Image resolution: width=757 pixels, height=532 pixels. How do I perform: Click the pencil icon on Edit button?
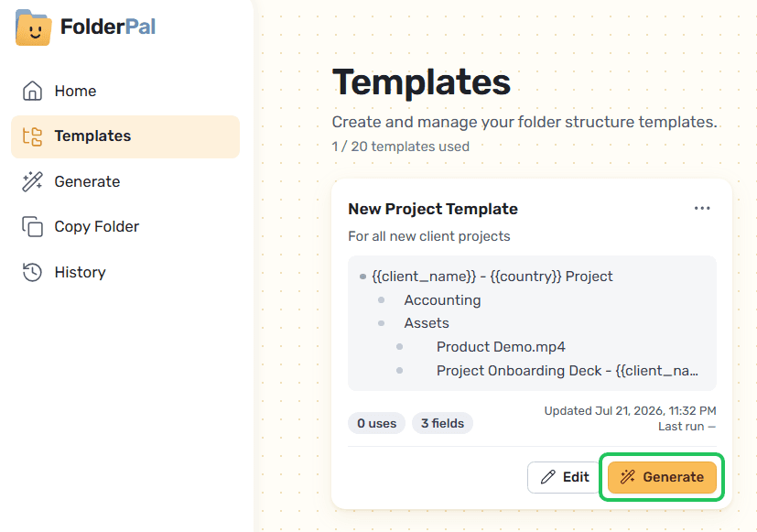coord(548,477)
